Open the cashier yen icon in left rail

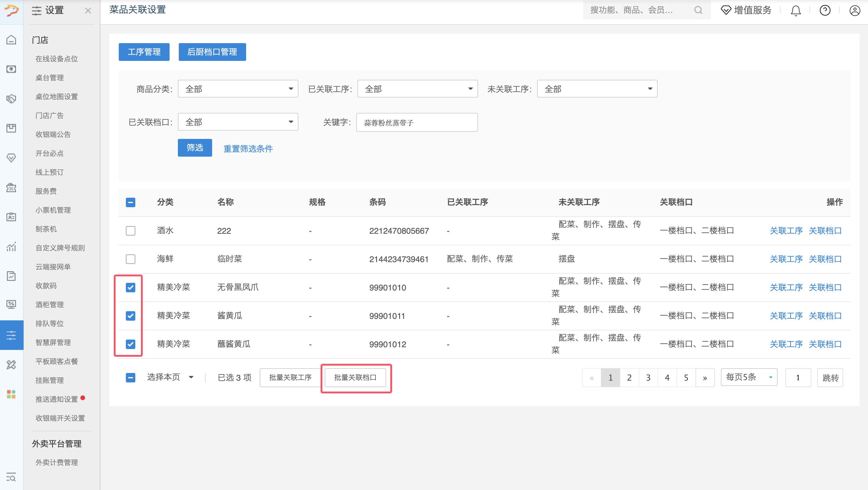[x=12, y=69]
